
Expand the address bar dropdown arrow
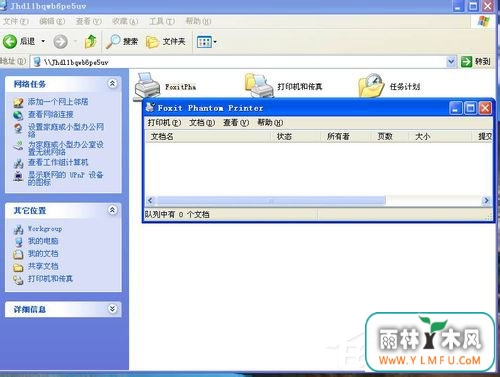451,62
